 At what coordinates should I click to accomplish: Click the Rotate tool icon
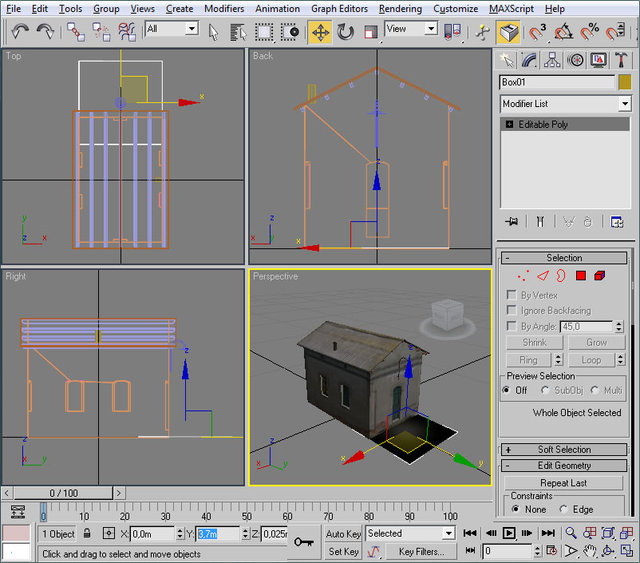click(x=346, y=32)
